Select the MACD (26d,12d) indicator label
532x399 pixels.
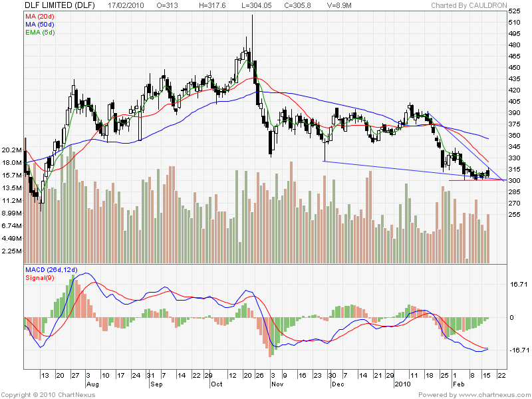[51, 269]
